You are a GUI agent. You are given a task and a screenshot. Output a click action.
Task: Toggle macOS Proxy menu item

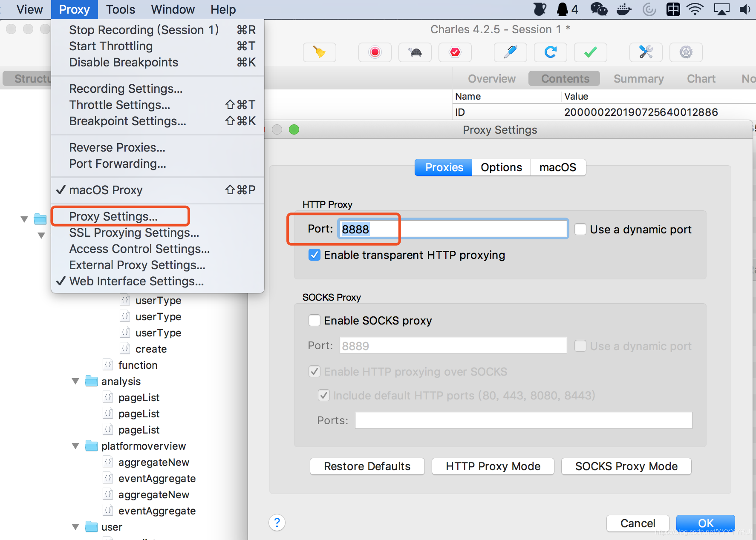point(158,190)
